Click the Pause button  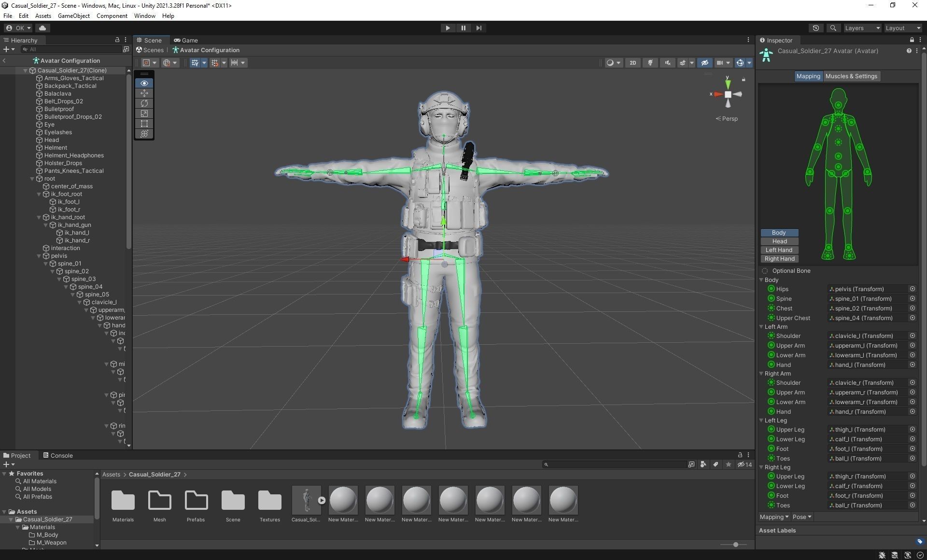click(463, 28)
